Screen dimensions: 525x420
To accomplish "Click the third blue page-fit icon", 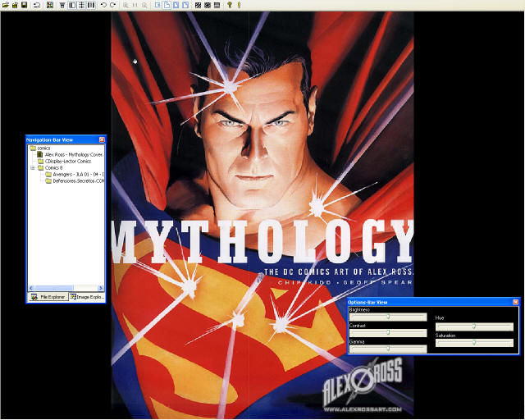I will tap(176, 5).
